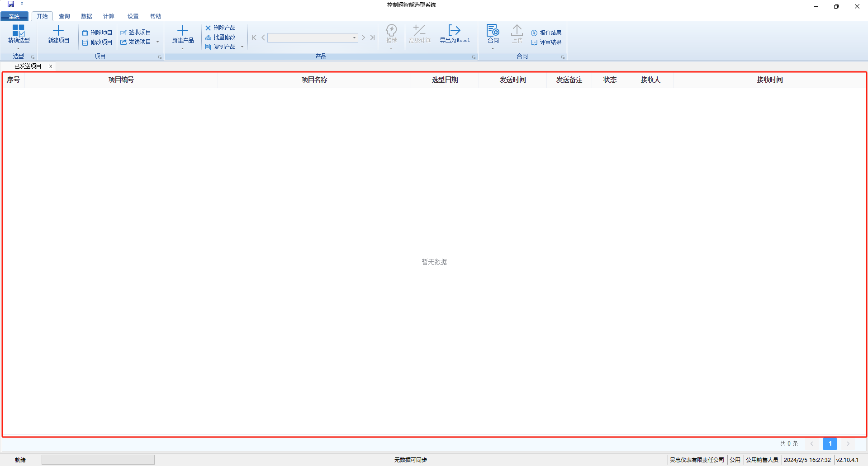The image size is (868, 466).
Task: Open the 设置 ribbon tab
Action: tap(133, 16)
